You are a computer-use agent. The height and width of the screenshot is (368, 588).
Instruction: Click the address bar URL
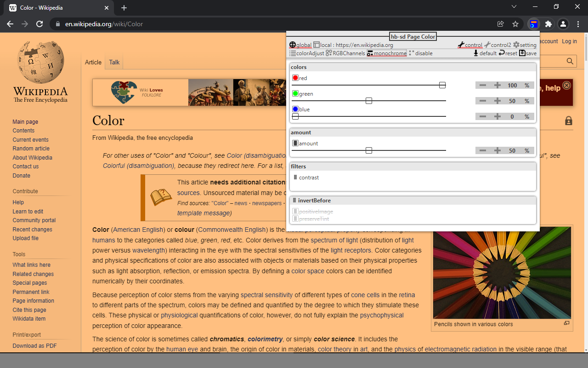(104, 24)
